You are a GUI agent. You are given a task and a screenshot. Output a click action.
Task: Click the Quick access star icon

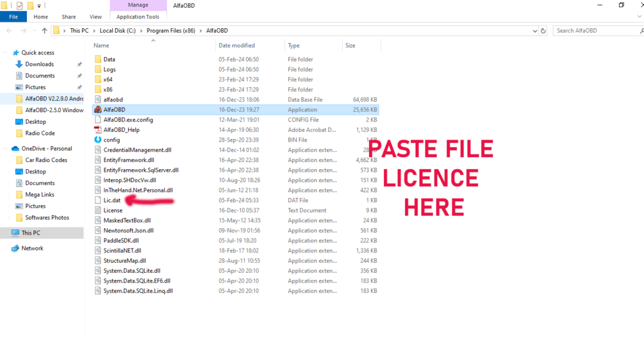16,53
